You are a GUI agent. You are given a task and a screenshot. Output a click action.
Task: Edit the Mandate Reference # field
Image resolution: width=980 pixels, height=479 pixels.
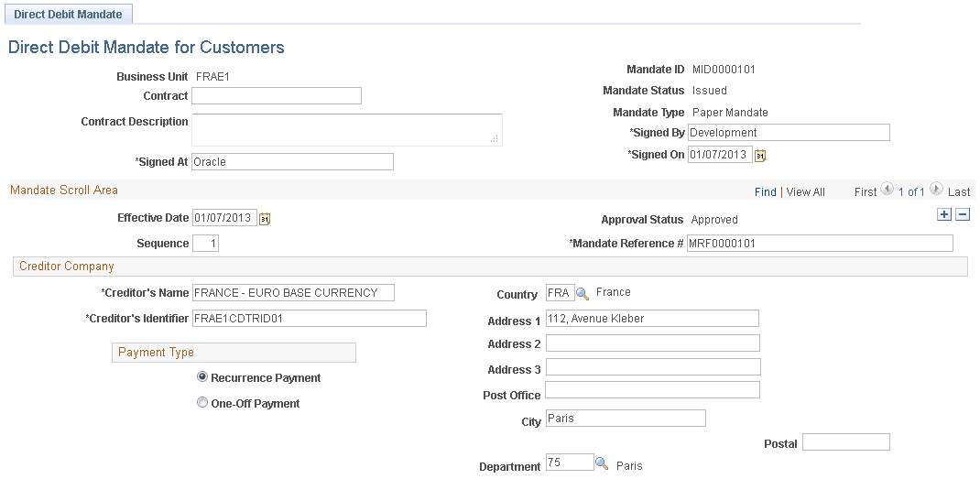point(820,244)
